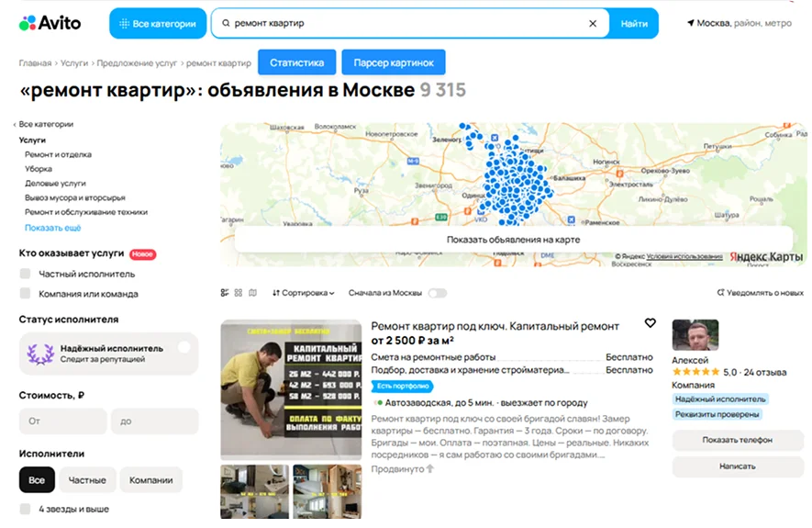Open the Сортировка dropdown

click(x=304, y=293)
